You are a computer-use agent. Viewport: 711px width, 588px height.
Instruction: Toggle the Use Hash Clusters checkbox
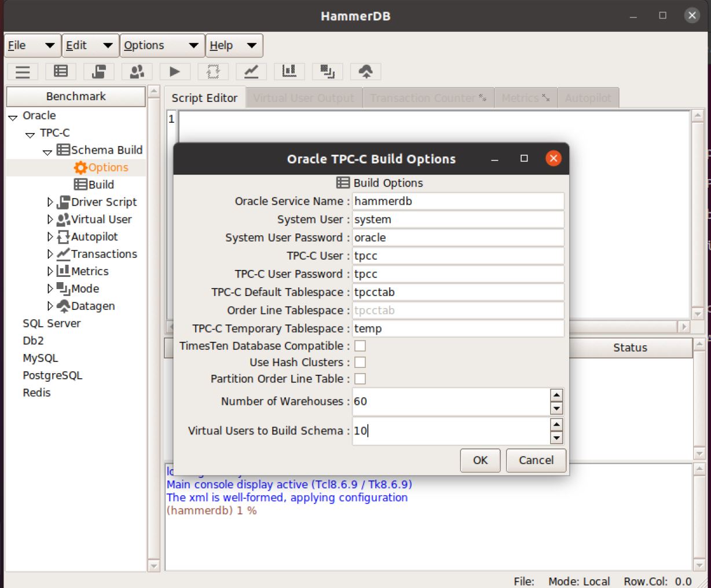(360, 363)
